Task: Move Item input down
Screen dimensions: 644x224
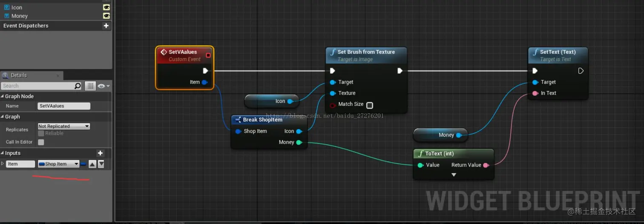Action: coord(101,164)
